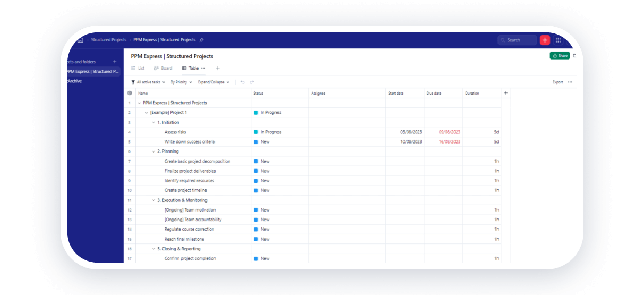
Task: Click the Export button
Action: [557, 82]
